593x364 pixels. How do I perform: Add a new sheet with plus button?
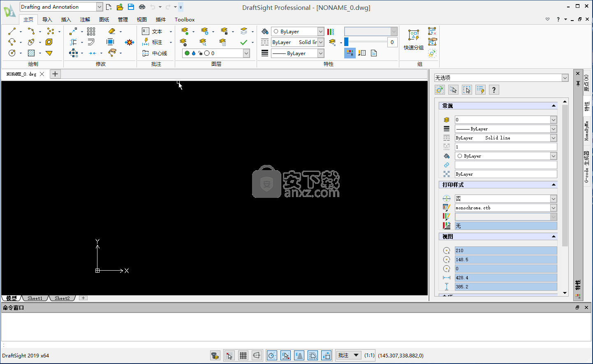tap(83, 298)
